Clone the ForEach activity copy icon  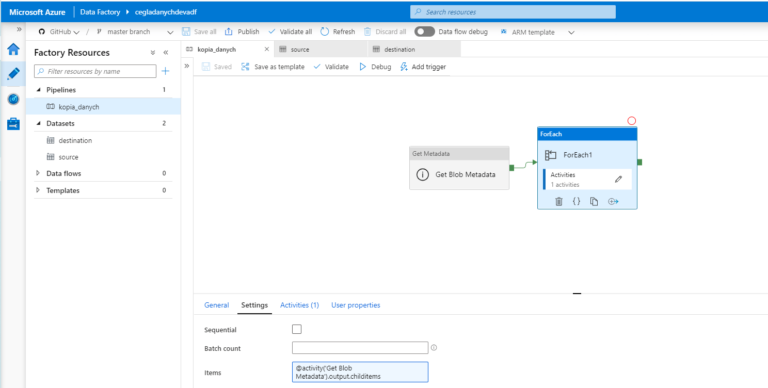click(x=594, y=201)
